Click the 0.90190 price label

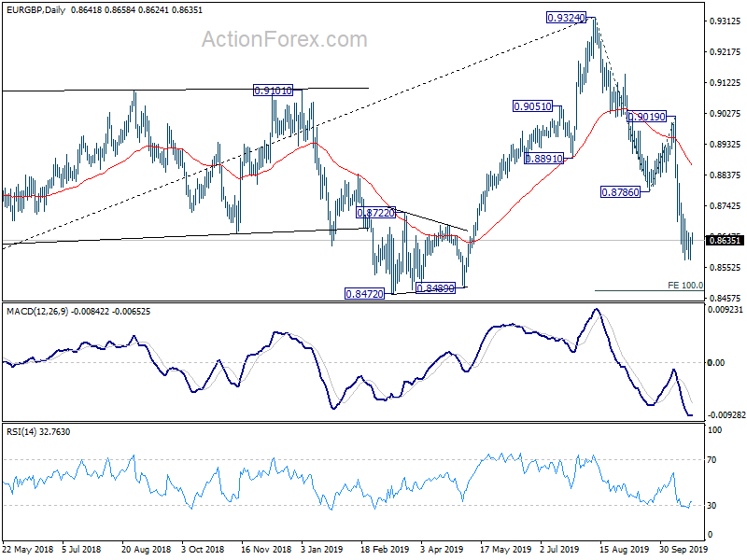click(x=647, y=117)
